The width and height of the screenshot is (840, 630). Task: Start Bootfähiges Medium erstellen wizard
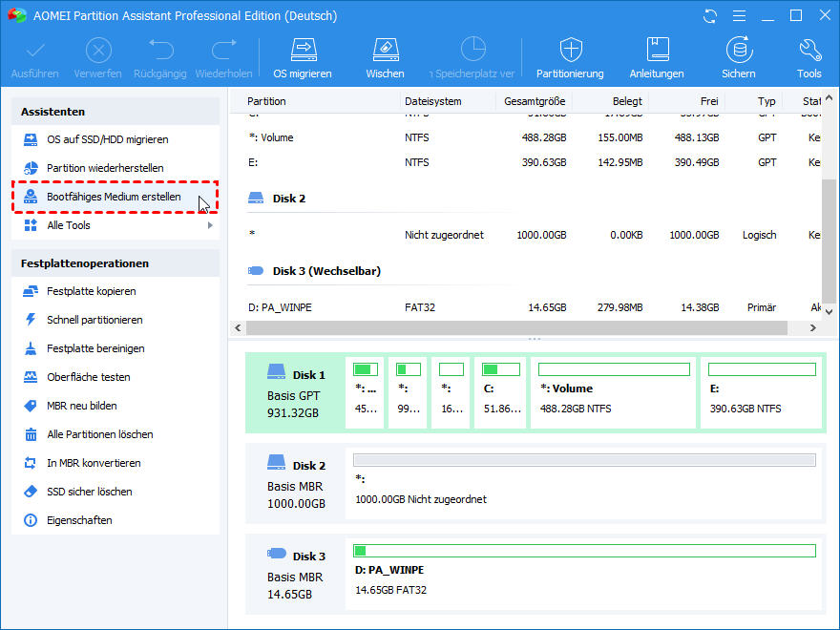114,197
